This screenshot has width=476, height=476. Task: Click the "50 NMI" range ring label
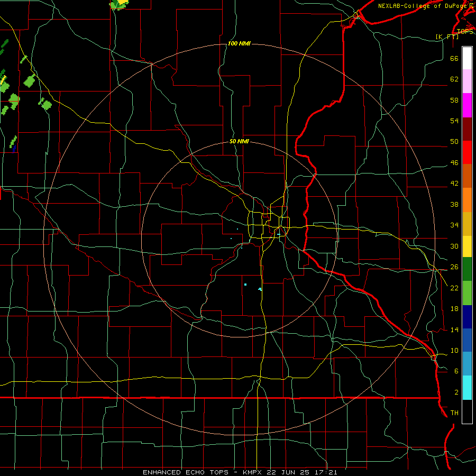pyautogui.click(x=239, y=141)
